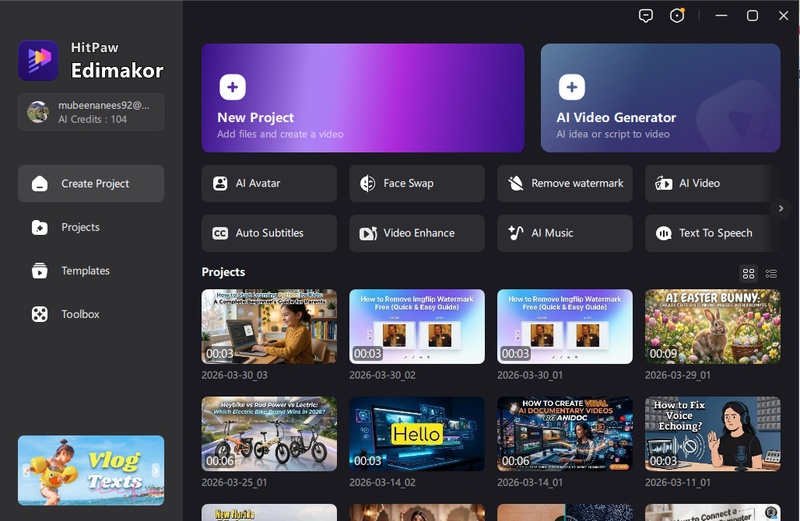Open account panel showing AI Credits: 104
Image resolution: width=800 pixels, height=521 pixels.
(x=91, y=112)
